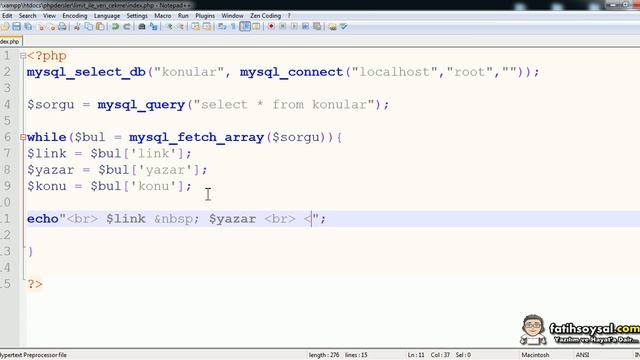Save the file with the Save icon
This screenshot has width=640, height=360.
click(x=16, y=27)
